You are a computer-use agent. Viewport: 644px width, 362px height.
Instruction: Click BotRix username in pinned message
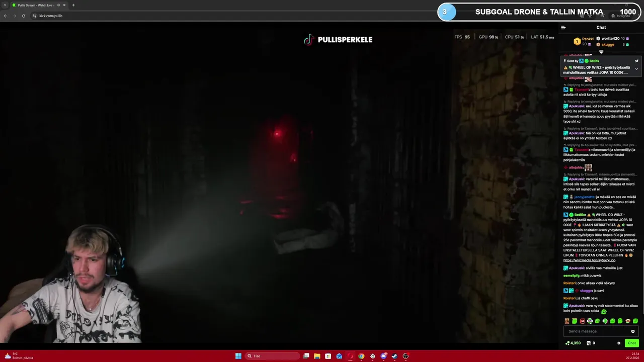click(x=594, y=61)
